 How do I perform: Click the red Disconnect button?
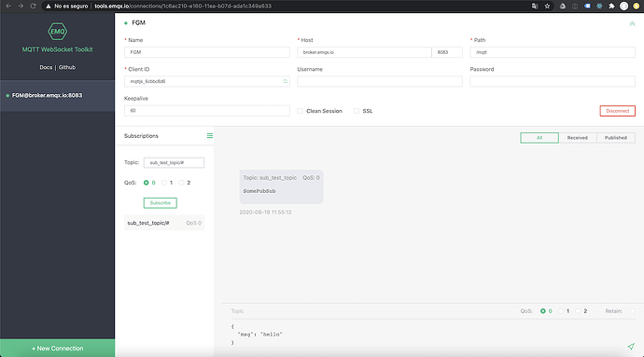click(x=617, y=111)
